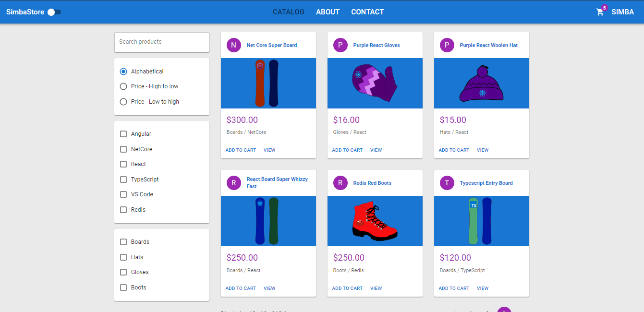This screenshot has height=312, width=644.
Task: Open the shopping cart icon
Action: 600,12
